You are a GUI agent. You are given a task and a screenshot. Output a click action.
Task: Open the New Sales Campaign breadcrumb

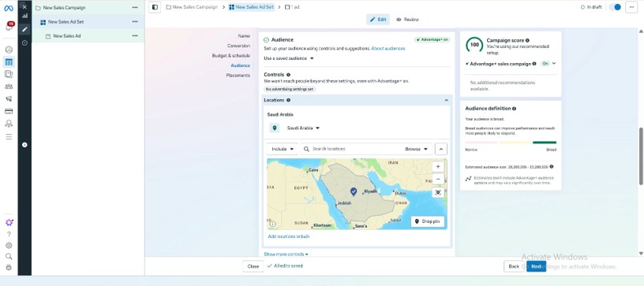coord(192,7)
